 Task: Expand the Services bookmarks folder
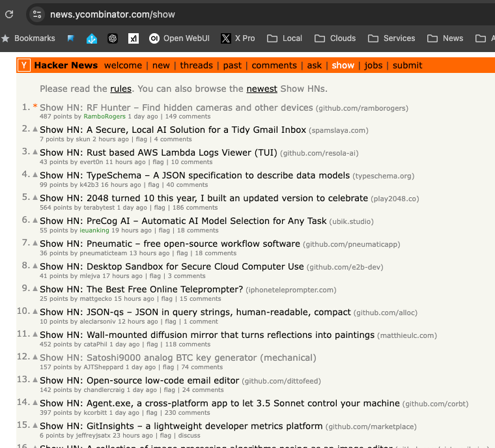click(391, 38)
